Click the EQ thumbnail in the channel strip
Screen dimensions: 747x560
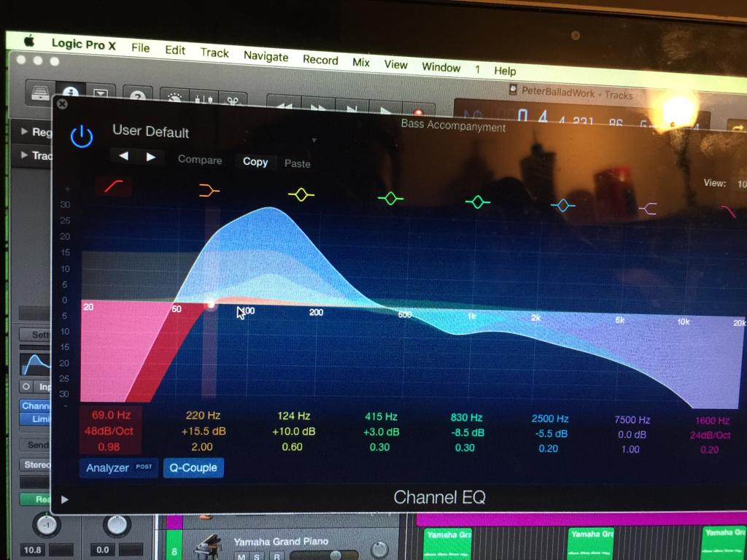click(x=35, y=365)
